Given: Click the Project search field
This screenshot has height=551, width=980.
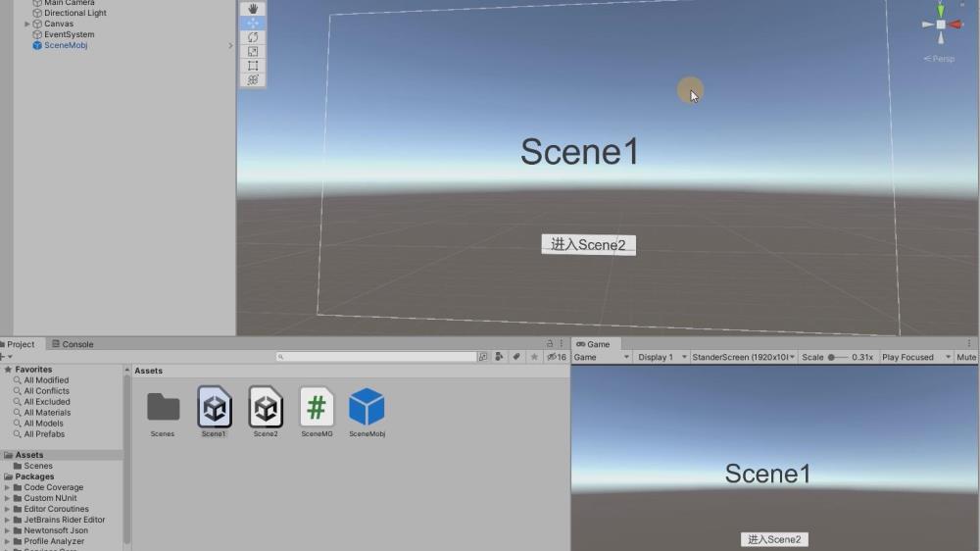Looking at the screenshot, I should 376,358.
